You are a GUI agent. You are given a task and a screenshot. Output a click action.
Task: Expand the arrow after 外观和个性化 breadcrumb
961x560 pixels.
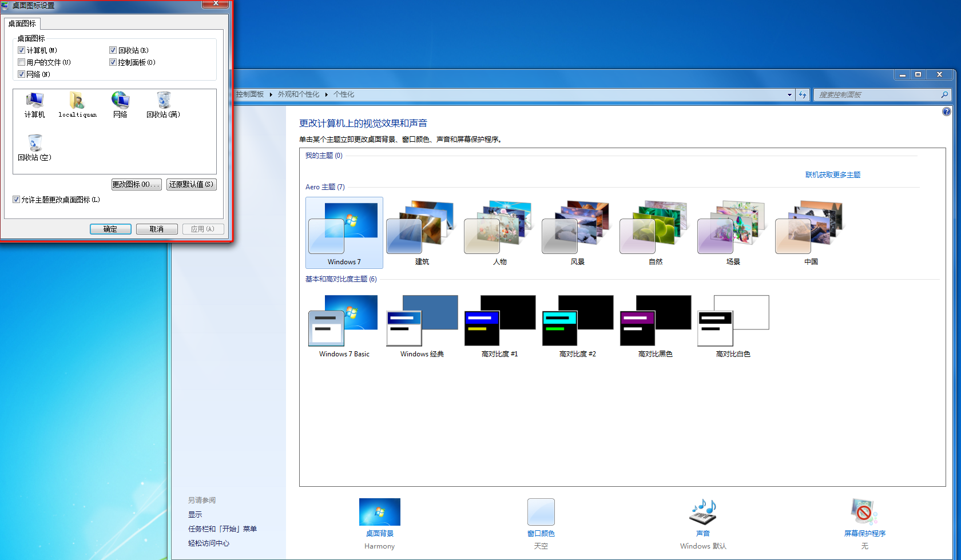coord(327,95)
